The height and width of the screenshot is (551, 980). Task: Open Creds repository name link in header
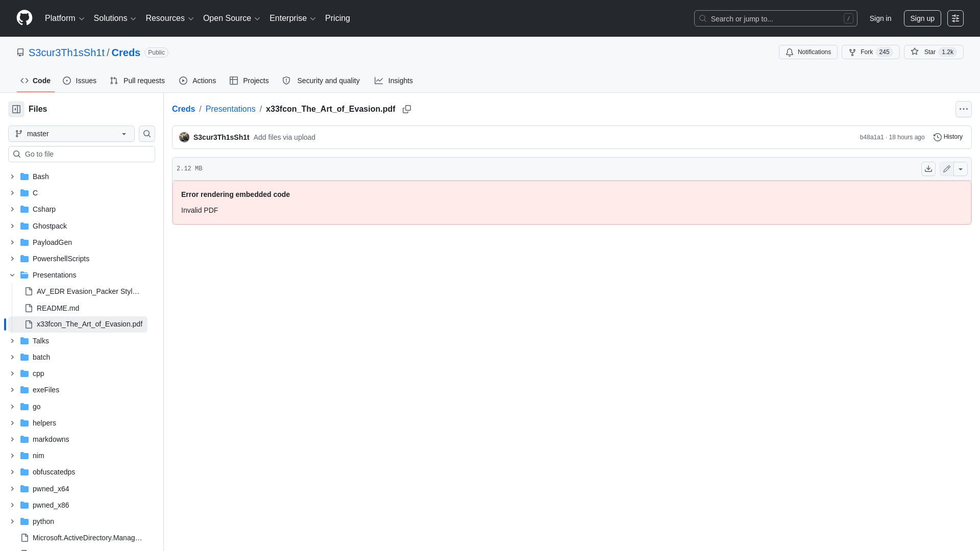[x=126, y=53]
